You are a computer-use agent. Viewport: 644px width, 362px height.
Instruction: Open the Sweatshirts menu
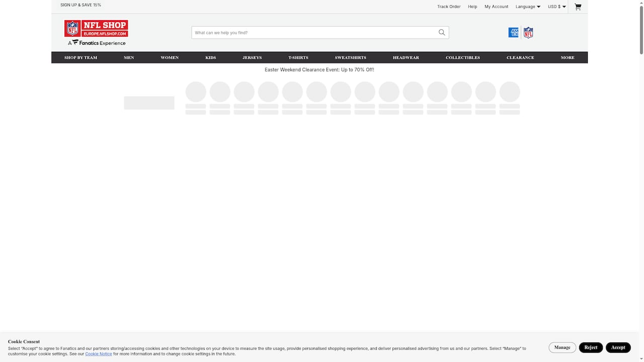pyautogui.click(x=351, y=57)
